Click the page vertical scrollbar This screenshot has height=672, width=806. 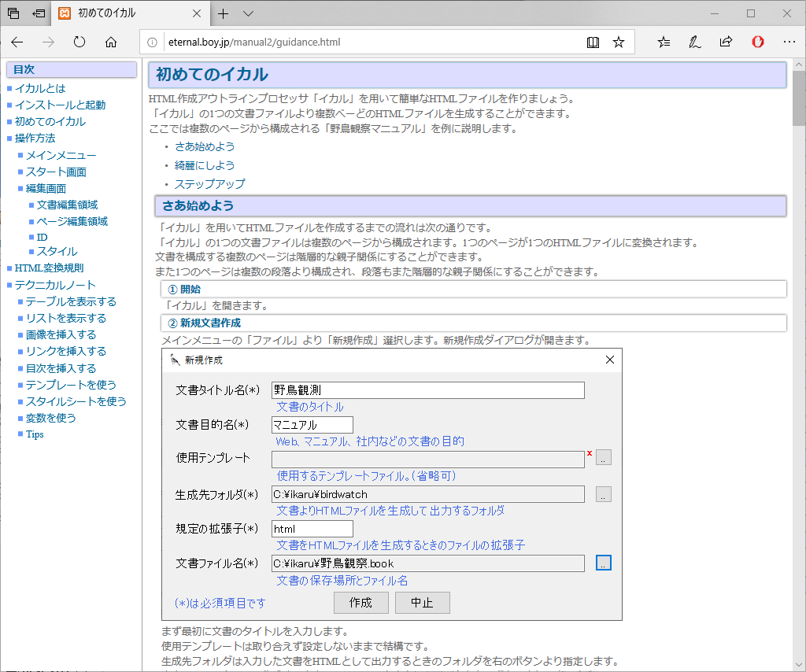pyautogui.click(x=799, y=315)
